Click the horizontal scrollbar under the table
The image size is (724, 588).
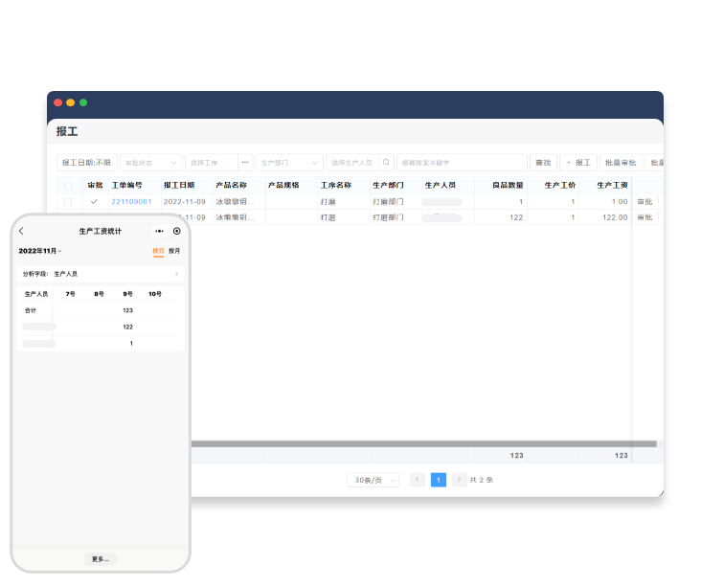pyautogui.click(x=424, y=444)
